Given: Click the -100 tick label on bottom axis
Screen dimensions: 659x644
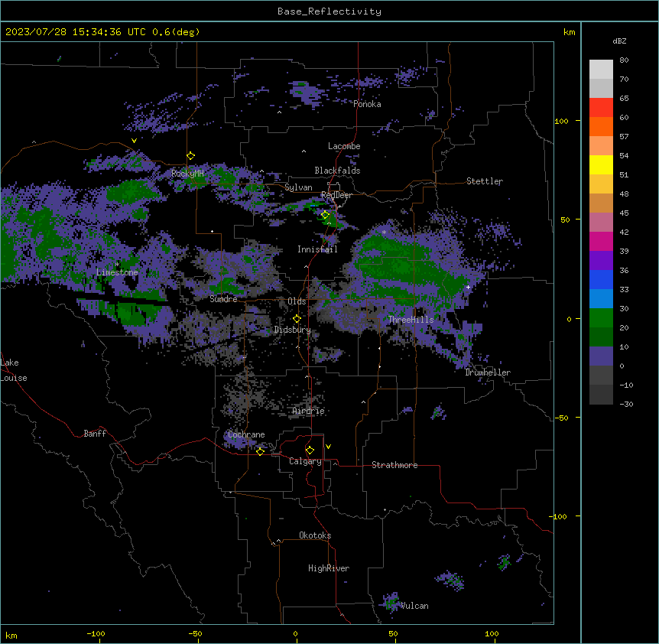Looking at the screenshot, I should (x=96, y=633).
